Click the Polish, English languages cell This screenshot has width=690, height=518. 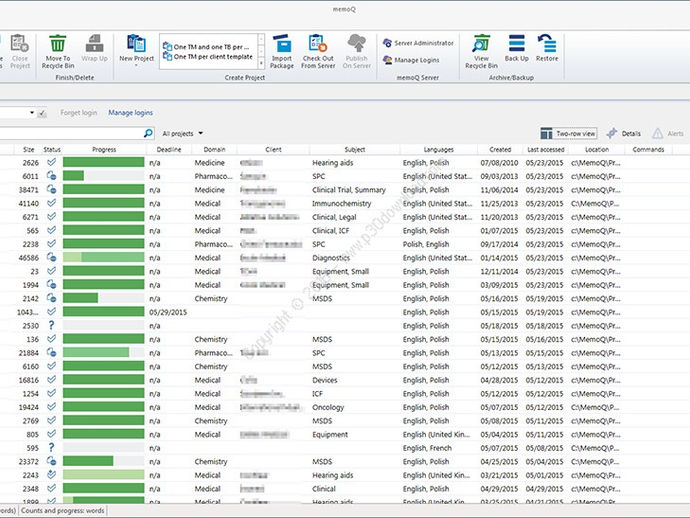[x=426, y=244]
